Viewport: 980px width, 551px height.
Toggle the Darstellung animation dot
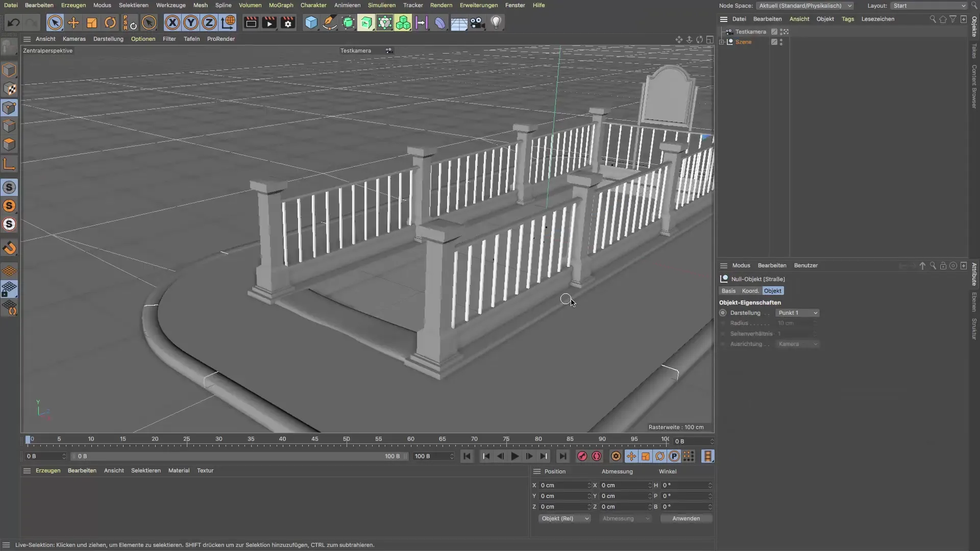pyautogui.click(x=723, y=313)
